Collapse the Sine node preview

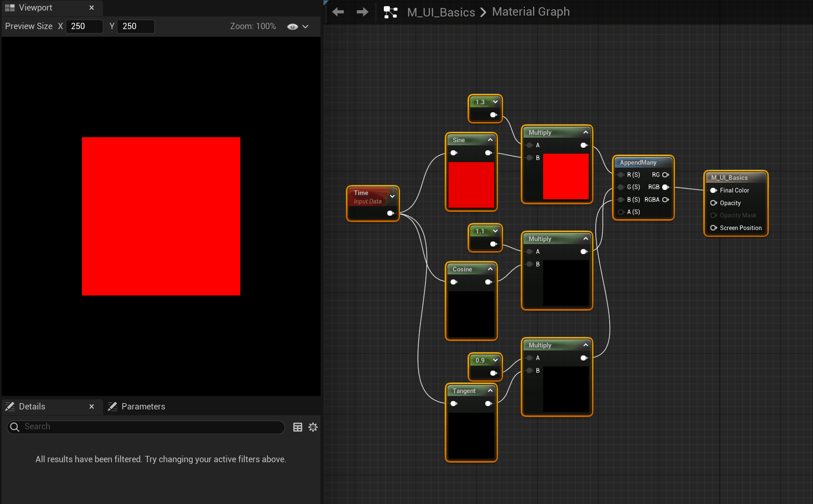[x=490, y=140]
